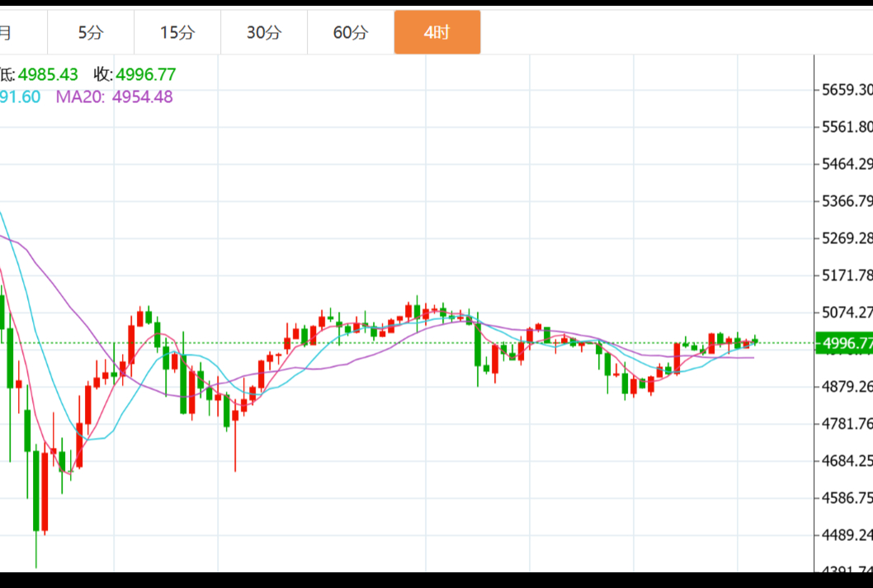Switch to the 5分 timeframe tab

click(91, 33)
